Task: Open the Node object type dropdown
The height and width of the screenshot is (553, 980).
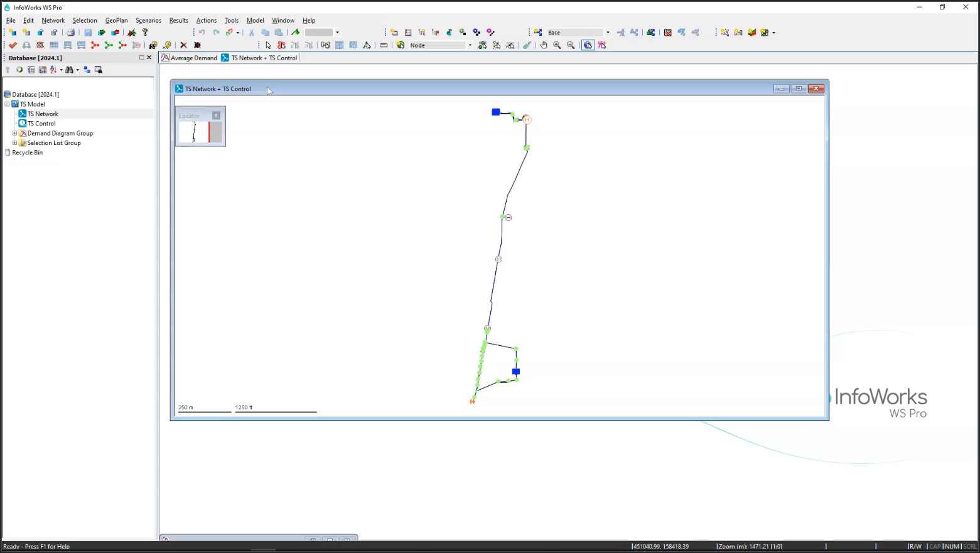Action: 470,45
